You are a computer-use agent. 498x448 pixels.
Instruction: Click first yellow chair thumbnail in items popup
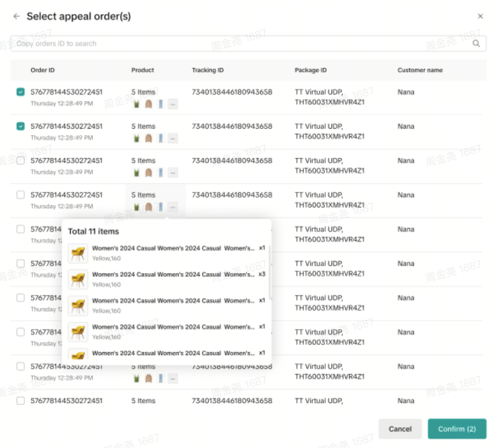tap(78, 253)
